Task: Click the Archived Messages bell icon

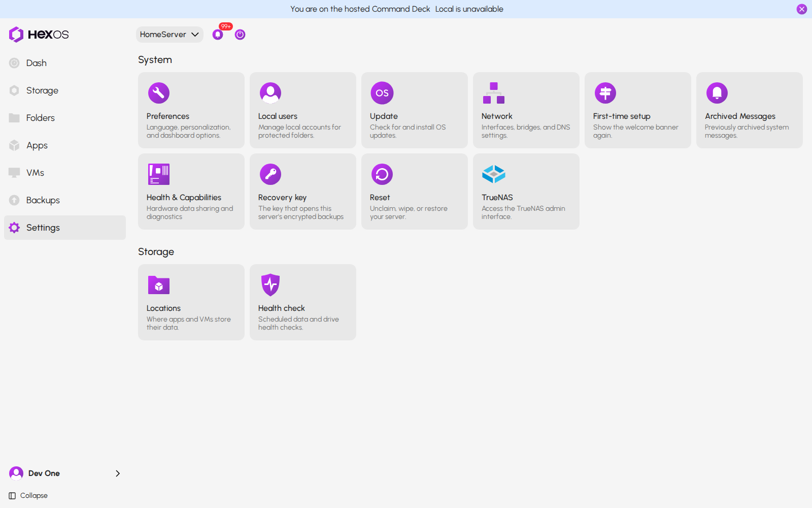Action: (x=717, y=93)
